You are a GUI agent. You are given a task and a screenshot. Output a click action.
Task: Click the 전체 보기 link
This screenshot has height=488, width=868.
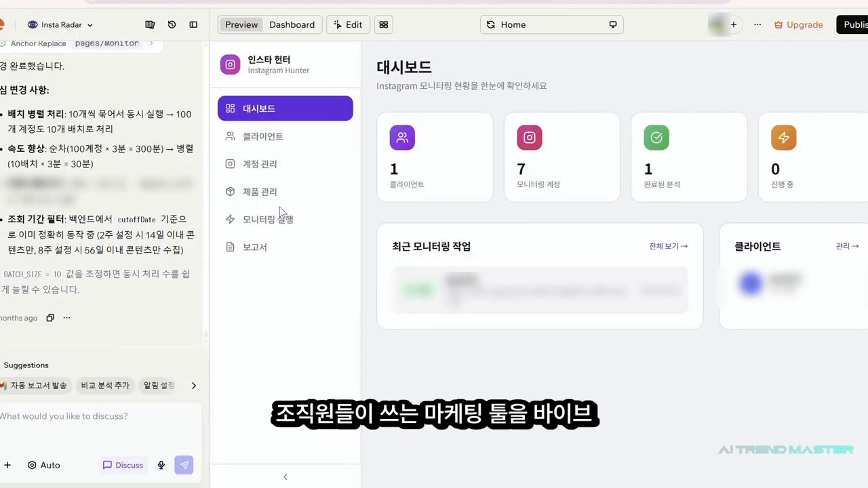click(668, 246)
